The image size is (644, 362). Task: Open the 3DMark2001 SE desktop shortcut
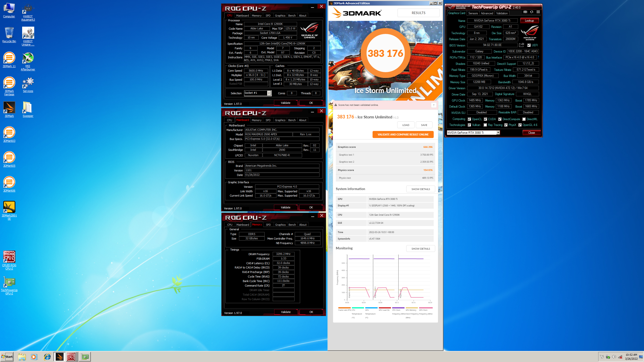click(x=9, y=211)
